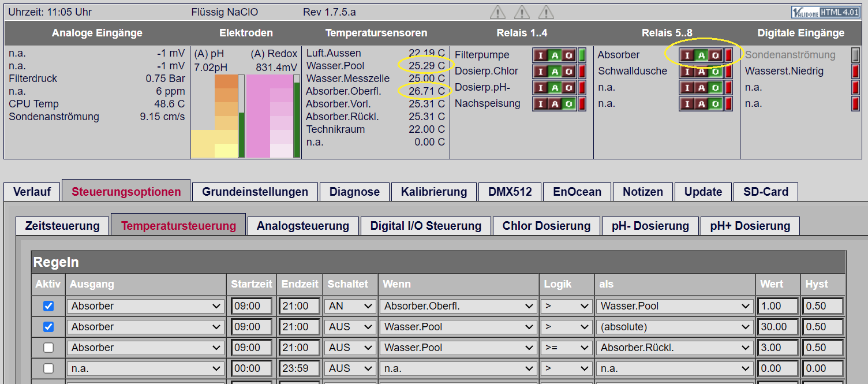
Task: Open the EnOcean tab
Action: [577, 192]
